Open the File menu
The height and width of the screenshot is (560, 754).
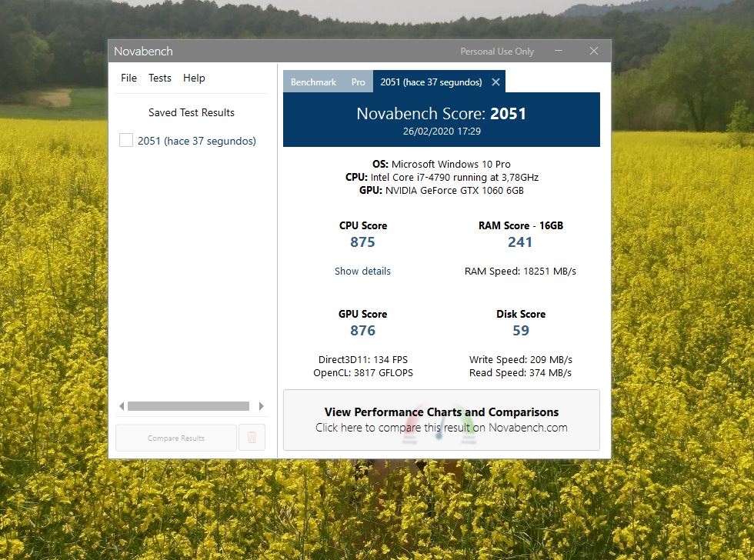point(129,78)
